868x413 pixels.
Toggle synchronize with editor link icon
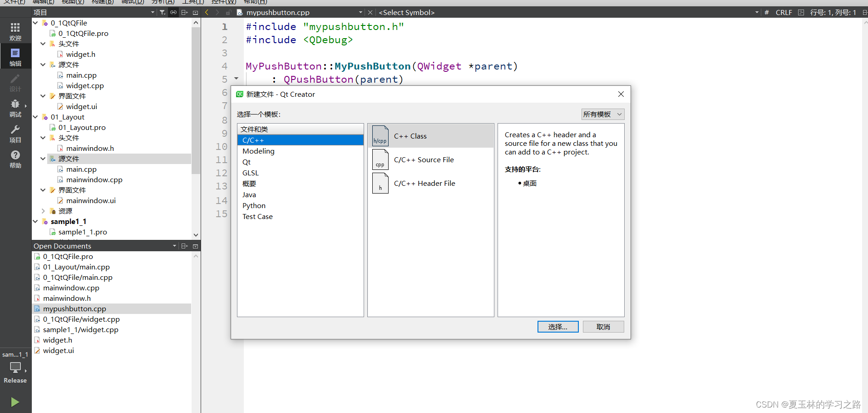pyautogui.click(x=173, y=12)
